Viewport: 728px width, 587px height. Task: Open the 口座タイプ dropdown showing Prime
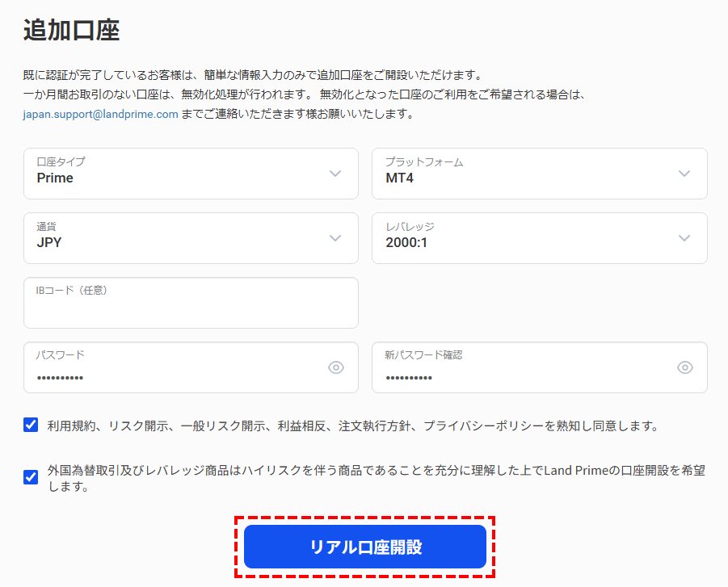click(191, 174)
